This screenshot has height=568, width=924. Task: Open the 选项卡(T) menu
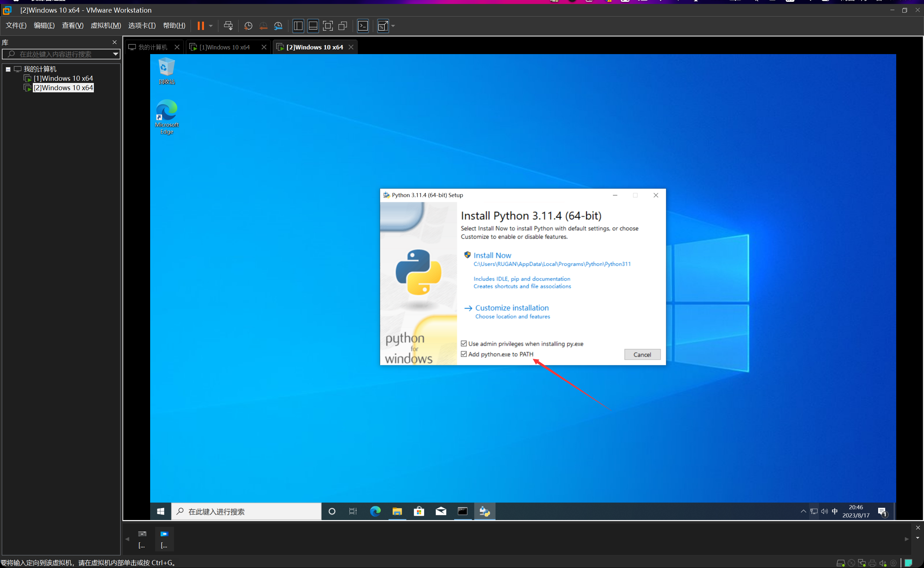tap(142, 26)
